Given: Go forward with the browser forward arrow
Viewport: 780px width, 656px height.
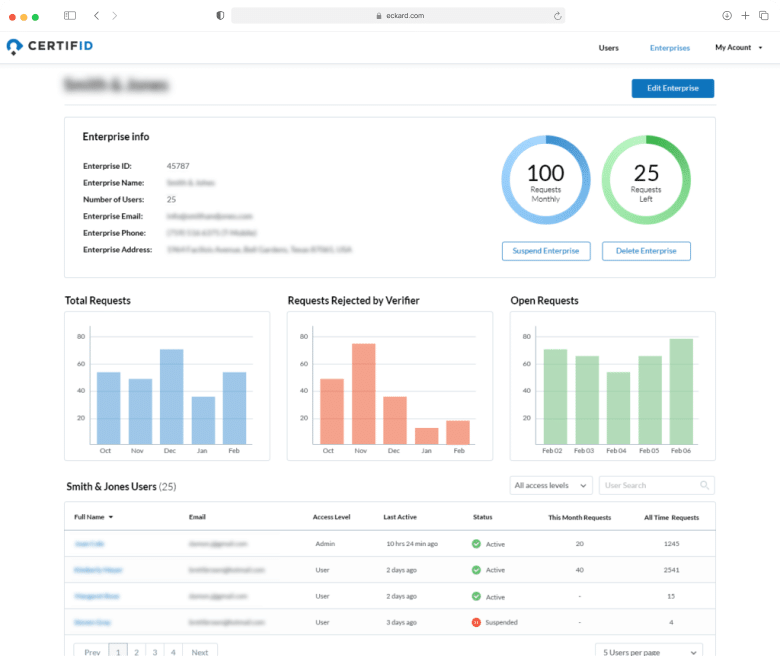Looking at the screenshot, I should click(115, 16).
